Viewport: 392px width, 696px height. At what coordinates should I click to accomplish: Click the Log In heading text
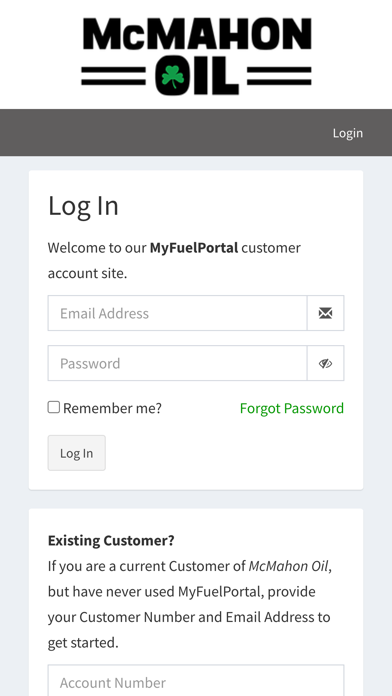click(x=83, y=206)
